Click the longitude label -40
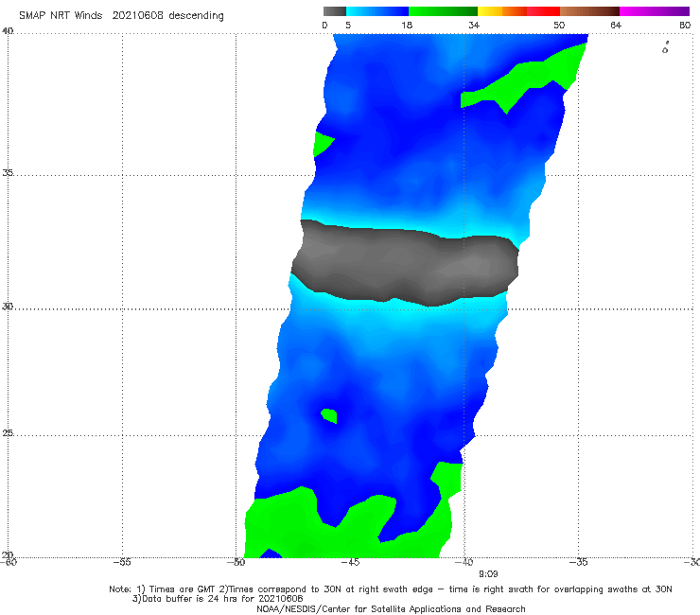 click(464, 562)
